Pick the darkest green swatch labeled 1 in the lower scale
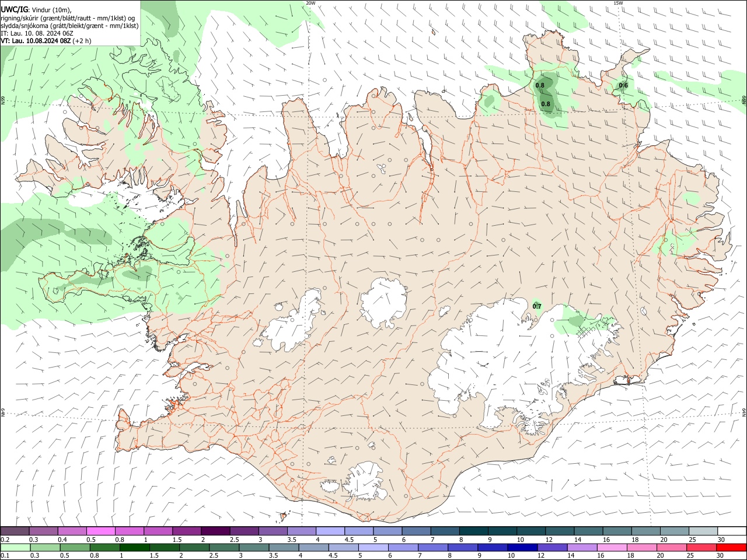Image resolution: width=747 pixels, height=560 pixels. 134,548
